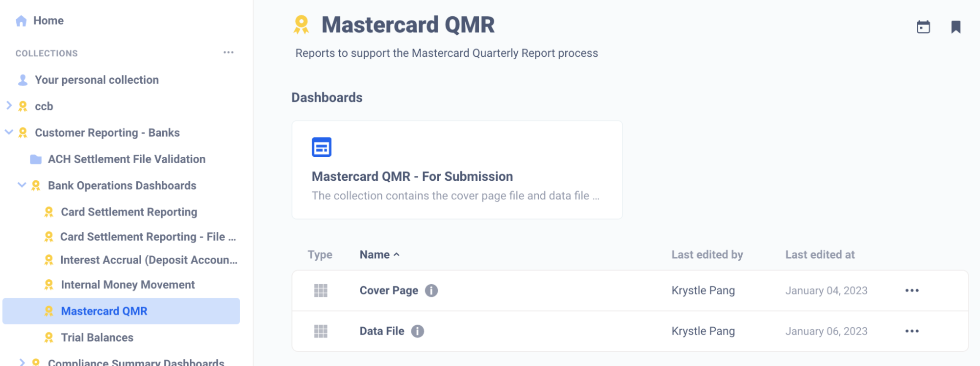
Task: Expand the Compliance Summary Dashboards chevron
Action: tap(22, 362)
